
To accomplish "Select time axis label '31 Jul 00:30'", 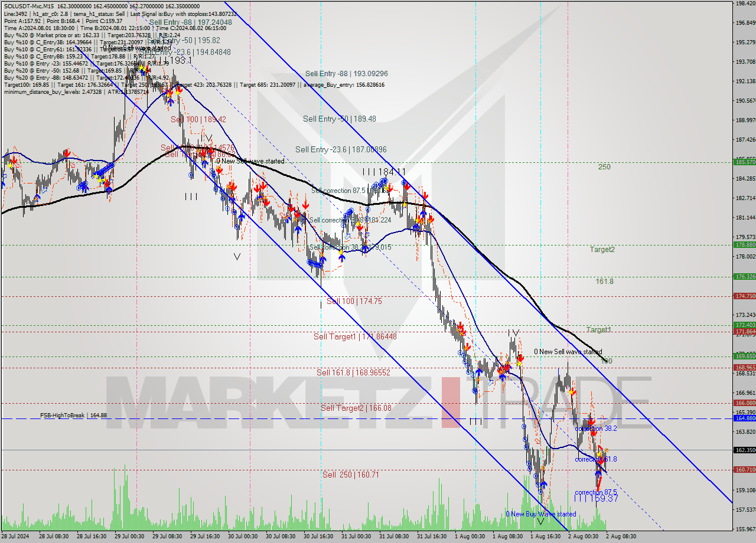I will (356, 537).
